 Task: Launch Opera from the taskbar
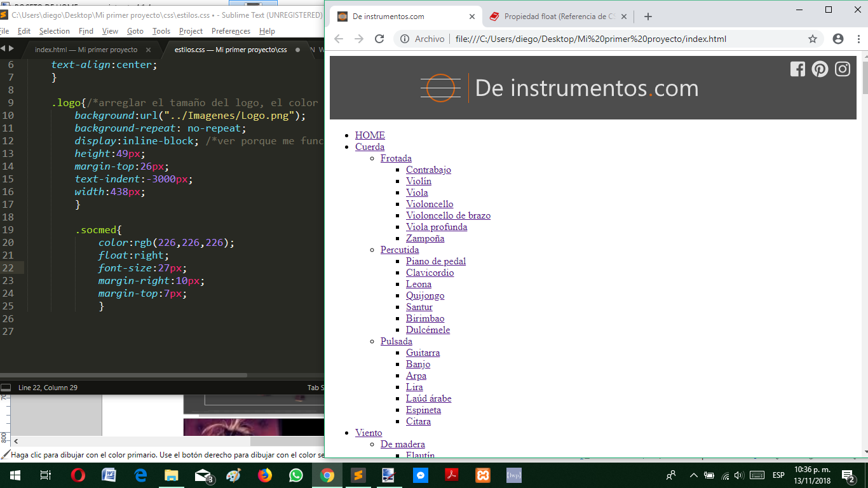click(x=78, y=475)
